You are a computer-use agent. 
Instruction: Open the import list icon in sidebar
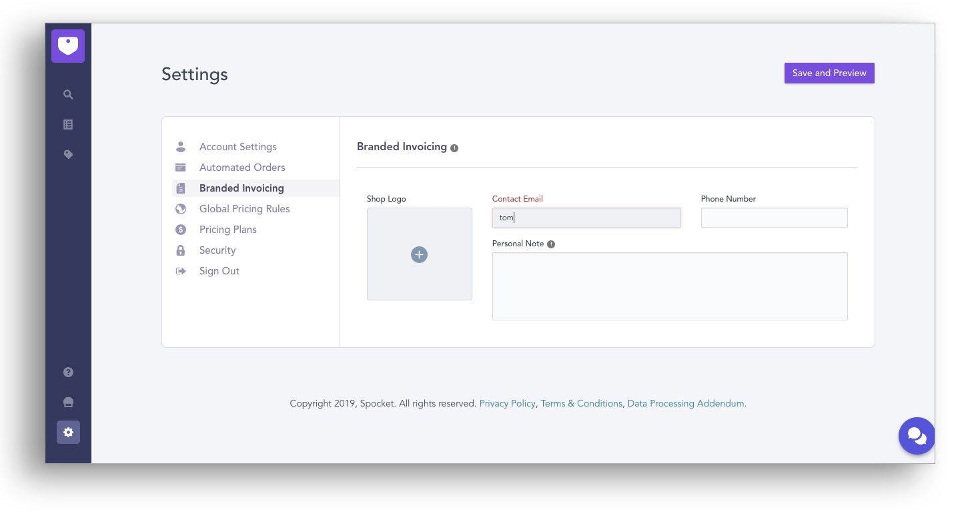(x=68, y=125)
